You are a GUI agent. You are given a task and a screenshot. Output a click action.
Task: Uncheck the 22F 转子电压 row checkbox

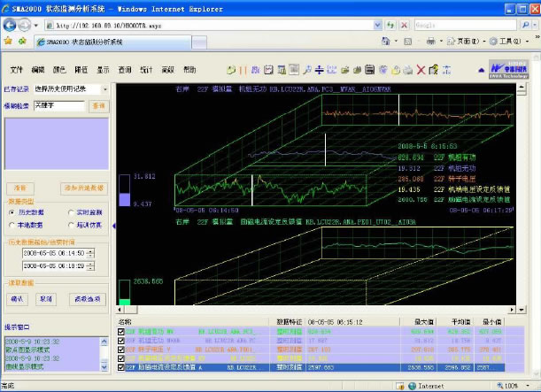[120, 350]
